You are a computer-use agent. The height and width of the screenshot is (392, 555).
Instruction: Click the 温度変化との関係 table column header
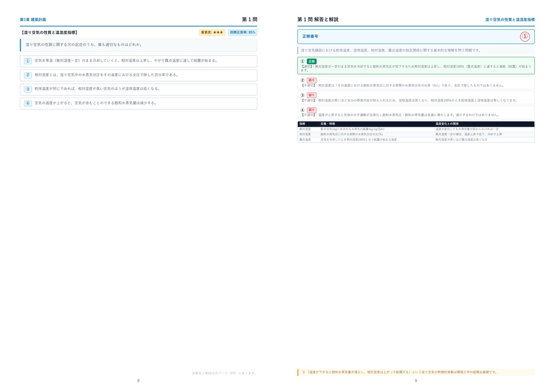click(x=447, y=123)
